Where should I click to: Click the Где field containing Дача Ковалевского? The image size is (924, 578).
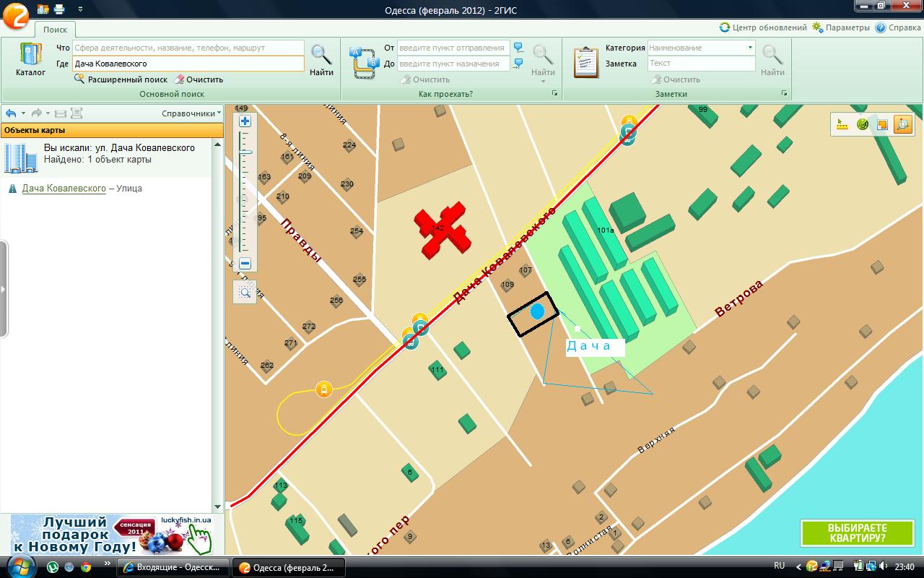[188, 64]
